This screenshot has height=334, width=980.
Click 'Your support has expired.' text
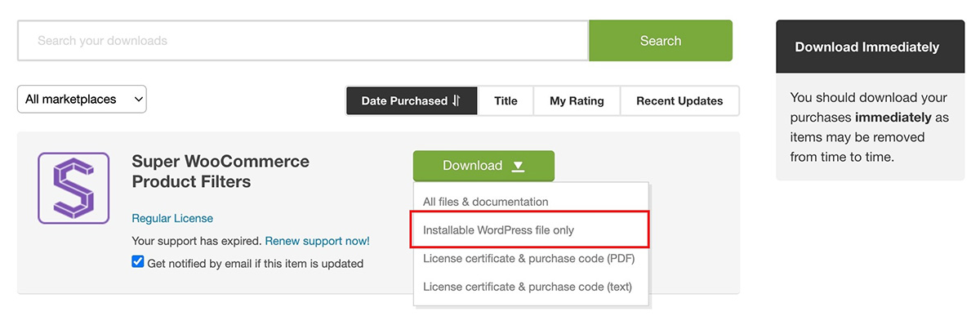click(x=197, y=242)
